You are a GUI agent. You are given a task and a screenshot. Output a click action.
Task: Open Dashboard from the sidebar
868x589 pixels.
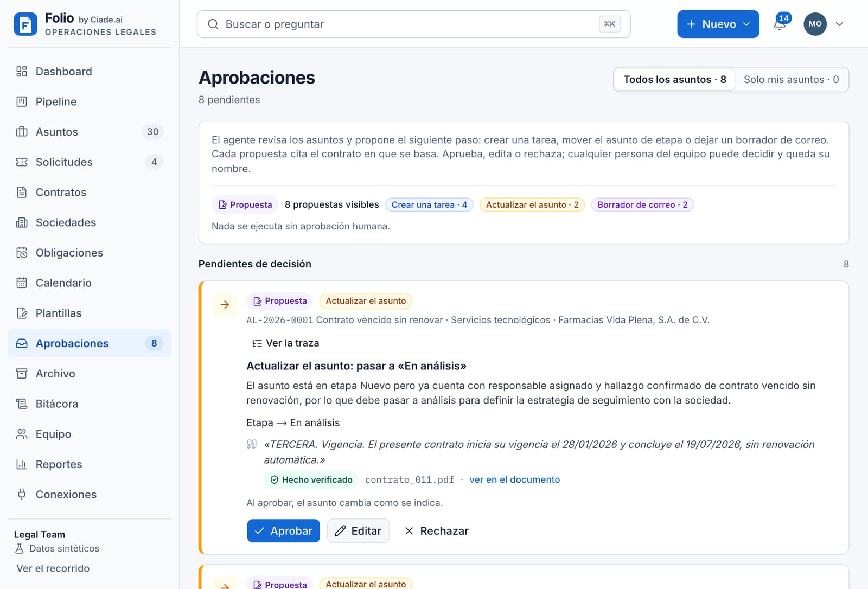(90, 72)
